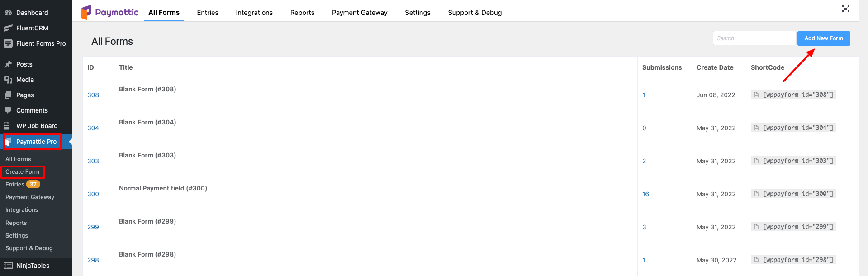Open form ID 299 link
This screenshot has height=276, width=868.
click(x=93, y=227)
